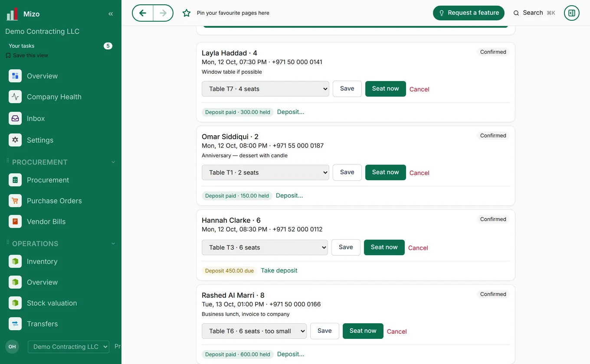Cancel Omar Siddiqui's reservation
Viewport: 590px width, 364px height.
pos(420,173)
